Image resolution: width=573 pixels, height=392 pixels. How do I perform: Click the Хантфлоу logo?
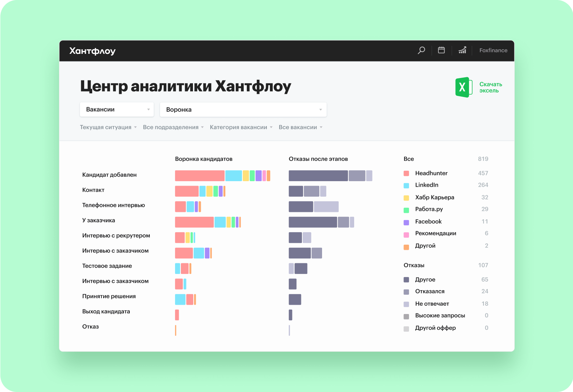[92, 50]
